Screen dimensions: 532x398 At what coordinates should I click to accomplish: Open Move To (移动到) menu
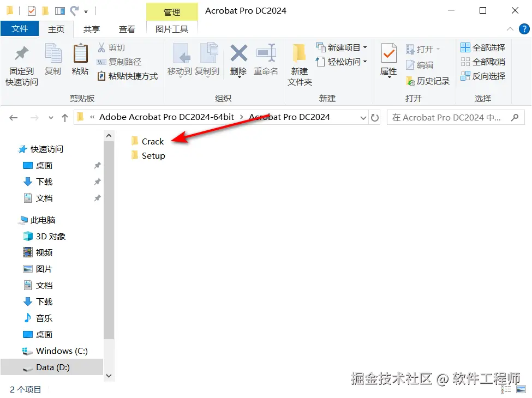180,61
